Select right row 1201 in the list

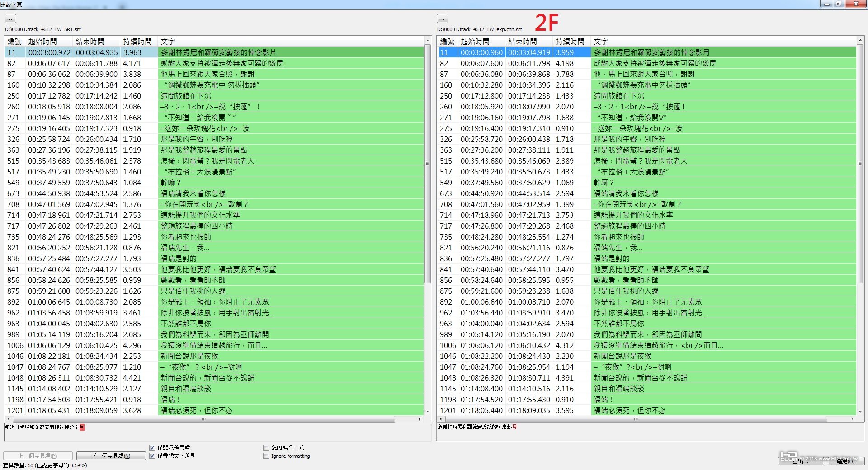click(646, 410)
